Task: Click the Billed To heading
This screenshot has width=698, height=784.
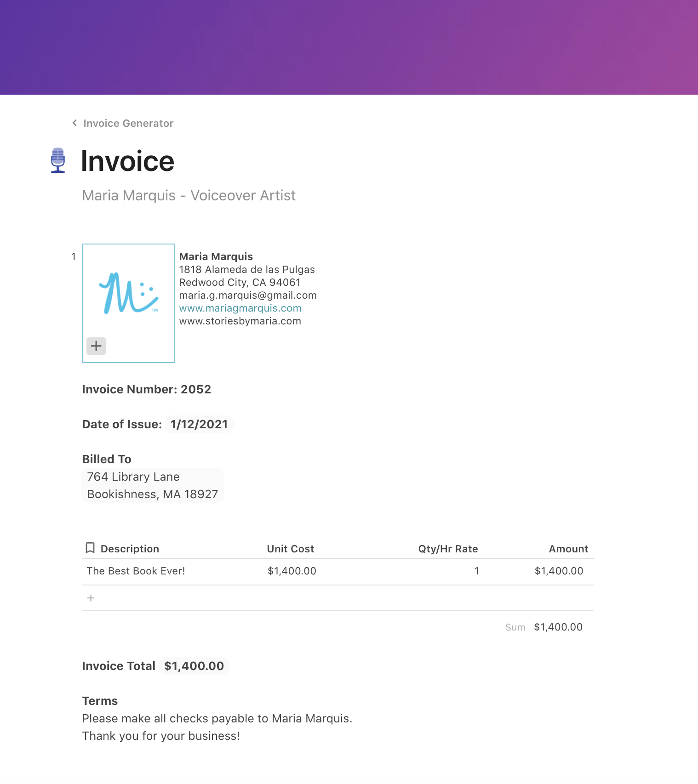Action: [x=107, y=459]
